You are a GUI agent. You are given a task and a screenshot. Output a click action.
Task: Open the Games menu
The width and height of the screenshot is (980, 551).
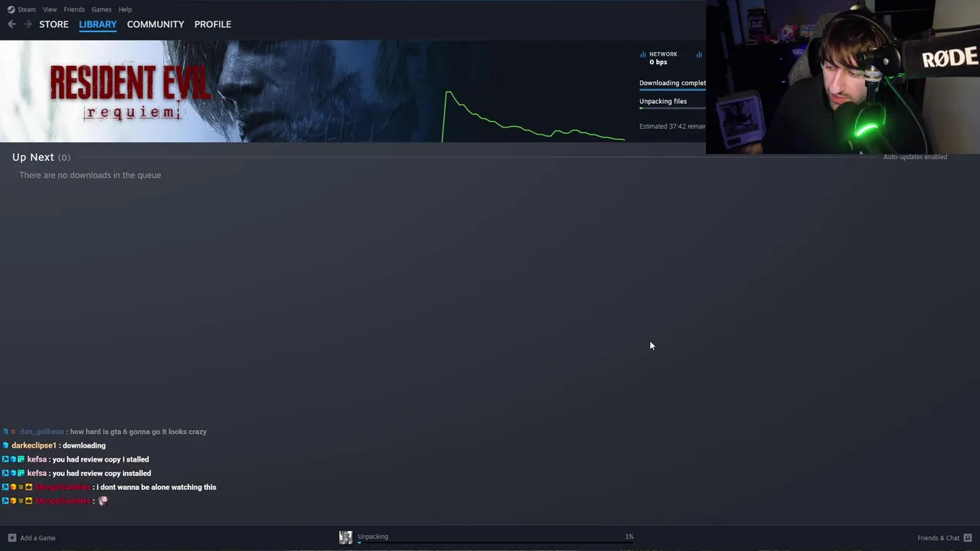click(101, 9)
